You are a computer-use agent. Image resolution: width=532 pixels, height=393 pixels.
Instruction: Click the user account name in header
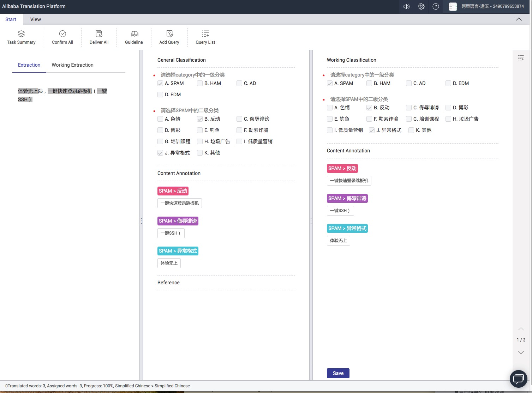[x=492, y=6]
